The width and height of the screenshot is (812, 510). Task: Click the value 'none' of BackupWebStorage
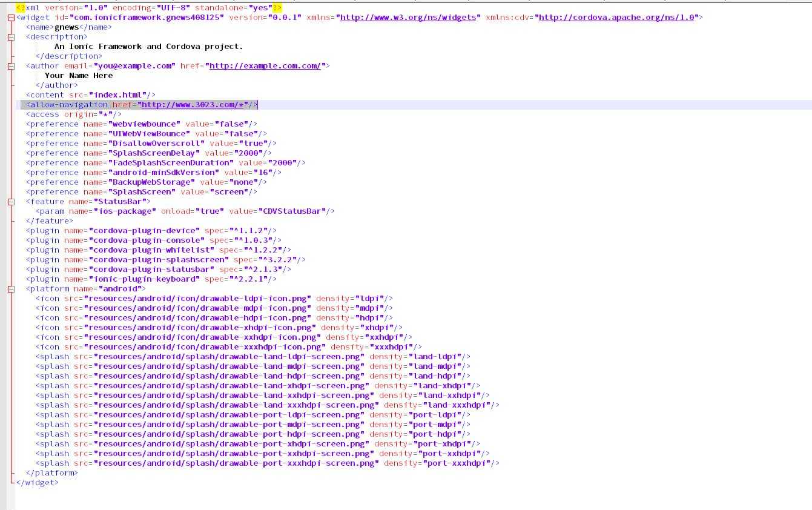tap(243, 182)
